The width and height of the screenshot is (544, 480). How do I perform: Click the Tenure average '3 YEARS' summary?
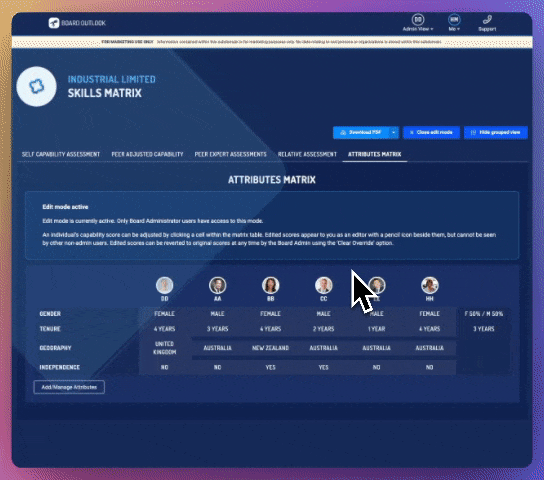(x=484, y=329)
